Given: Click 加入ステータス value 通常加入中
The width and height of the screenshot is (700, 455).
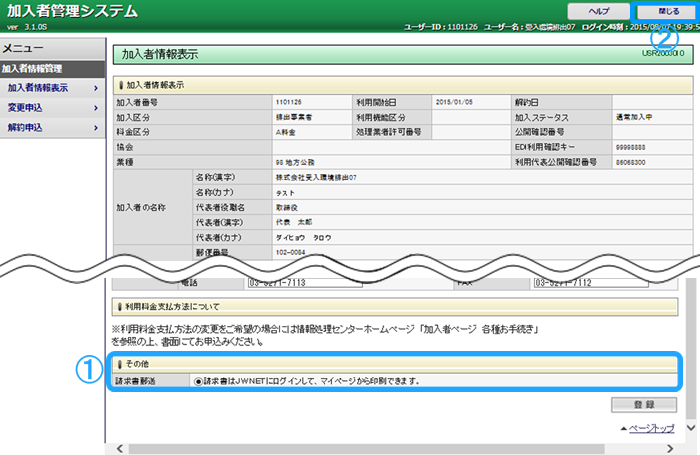Looking at the screenshot, I should point(634,117).
